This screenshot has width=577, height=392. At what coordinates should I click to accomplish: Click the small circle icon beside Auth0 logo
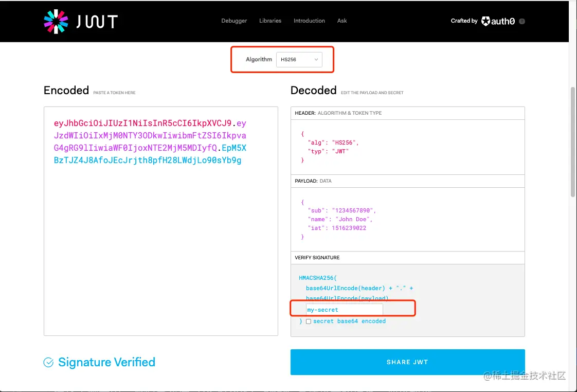pos(522,21)
